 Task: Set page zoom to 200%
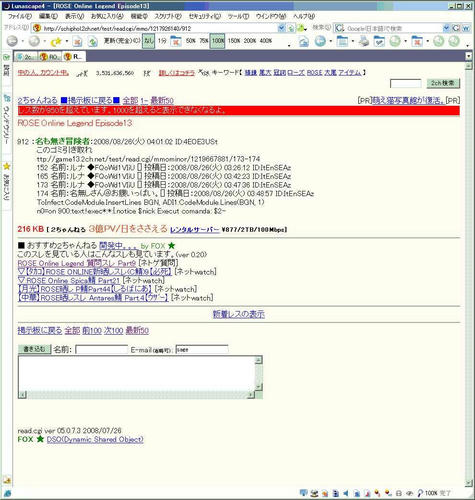pos(250,41)
